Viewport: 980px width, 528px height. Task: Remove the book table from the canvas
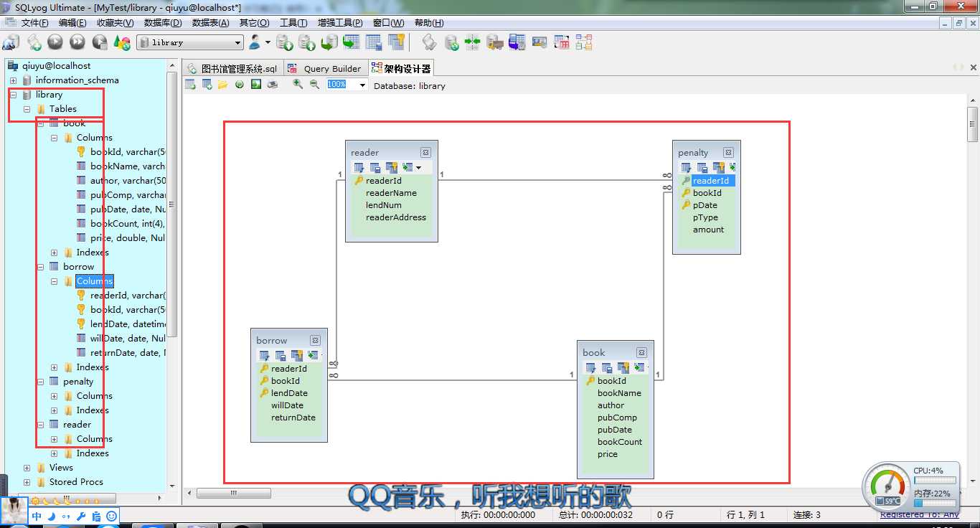coord(641,352)
